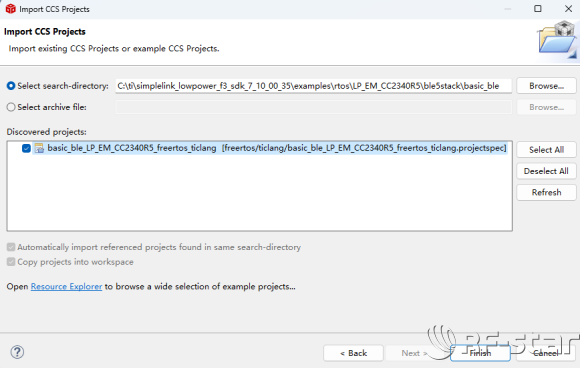The width and height of the screenshot is (580, 369).
Task: Open the Resource Explorer link
Action: point(66,287)
